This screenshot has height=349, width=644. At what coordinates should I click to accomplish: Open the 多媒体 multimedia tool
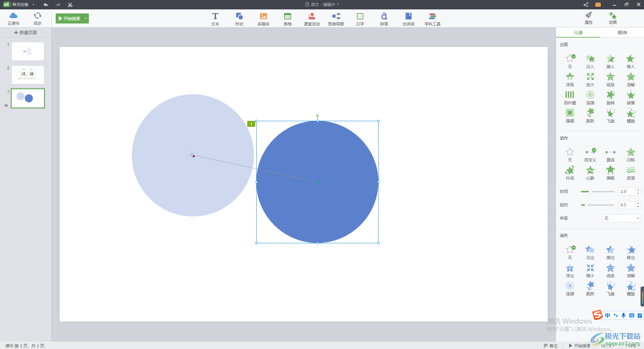pyautogui.click(x=263, y=19)
